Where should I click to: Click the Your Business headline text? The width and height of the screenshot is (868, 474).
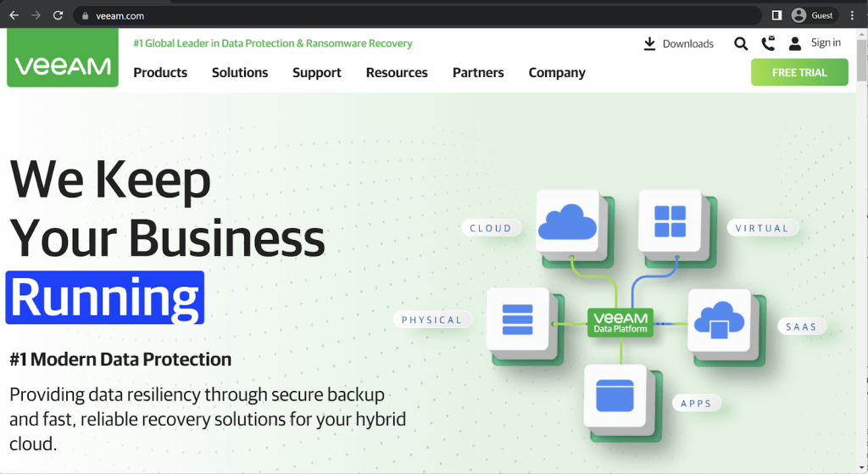tap(167, 238)
